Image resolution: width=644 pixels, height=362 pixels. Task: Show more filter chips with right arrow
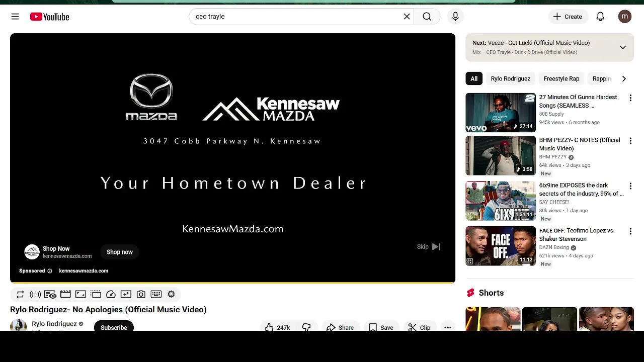[624, 78]
